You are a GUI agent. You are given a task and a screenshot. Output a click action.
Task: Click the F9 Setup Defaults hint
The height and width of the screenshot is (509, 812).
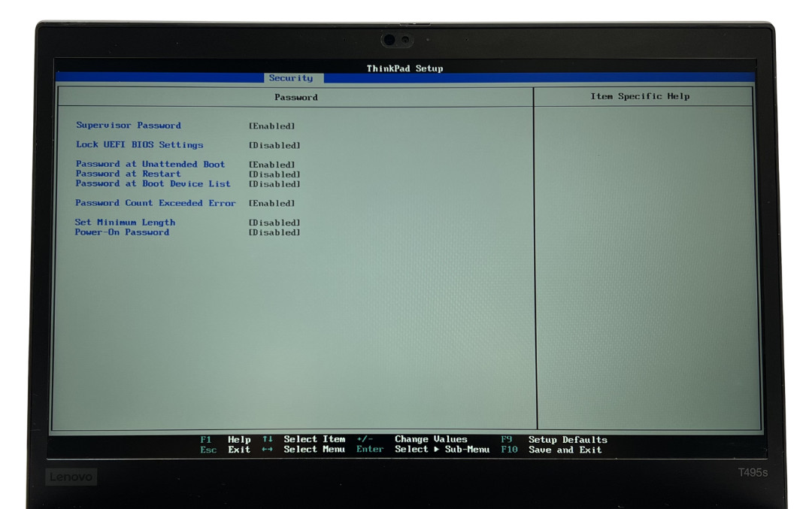tap(553, 440)
